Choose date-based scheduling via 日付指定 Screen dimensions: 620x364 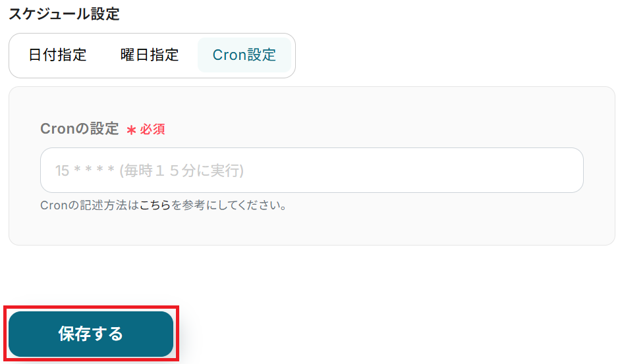(58, 55)
